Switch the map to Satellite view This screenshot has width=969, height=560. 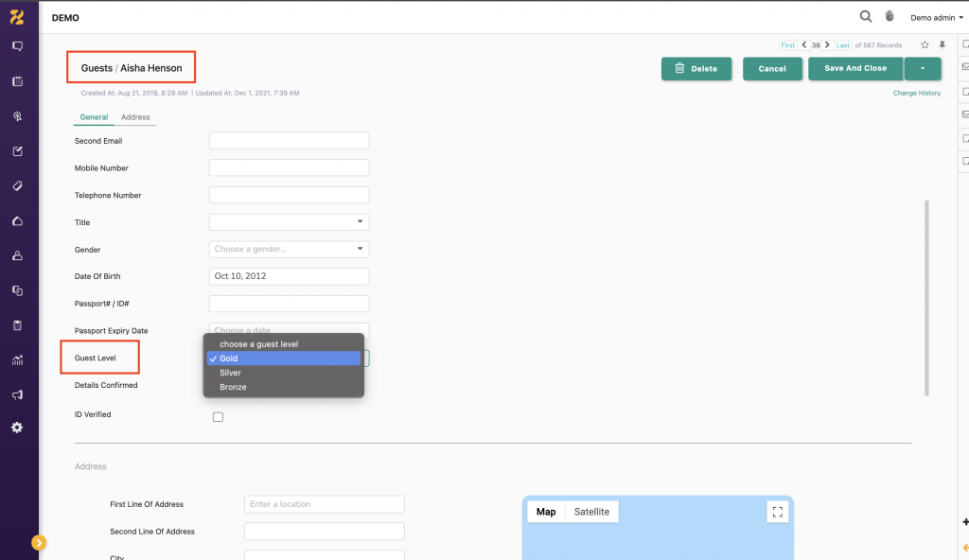[591, 512]
